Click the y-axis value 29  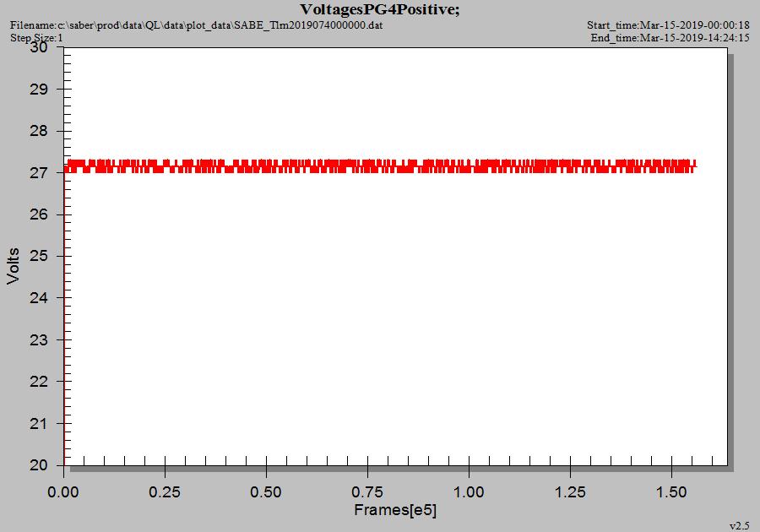(x=39, y=90)
